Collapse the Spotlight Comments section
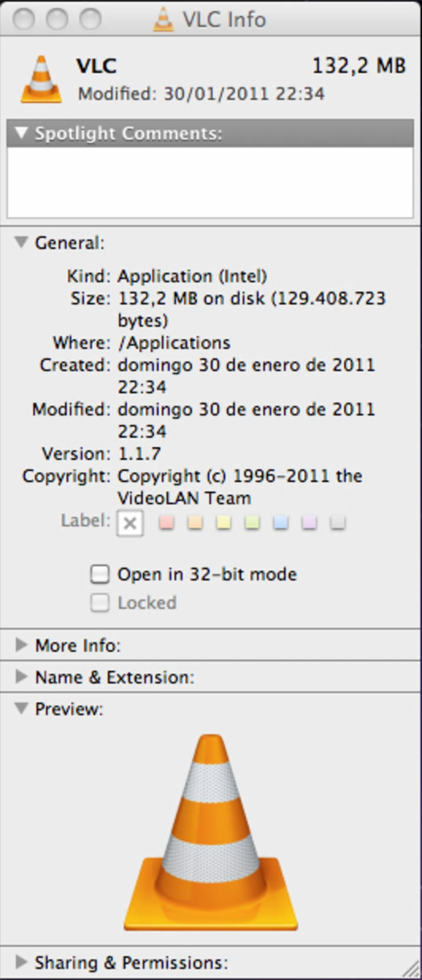Viewport: 422px width, 980px height. click(21, 133)
